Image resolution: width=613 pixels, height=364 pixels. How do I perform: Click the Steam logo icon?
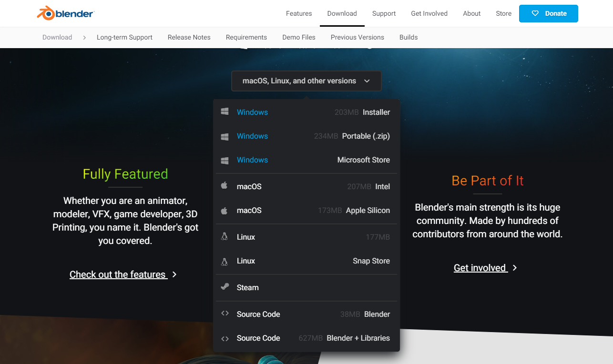click(x=225, y=287)
